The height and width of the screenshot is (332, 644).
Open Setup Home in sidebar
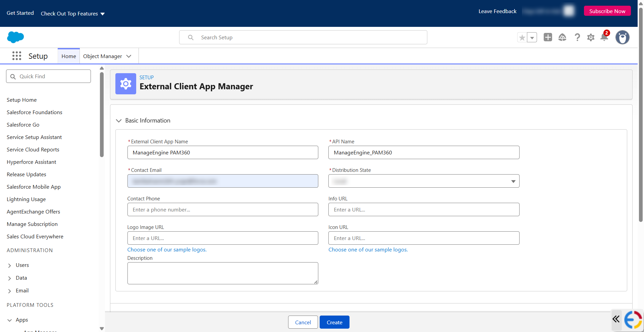click(22, 100)
